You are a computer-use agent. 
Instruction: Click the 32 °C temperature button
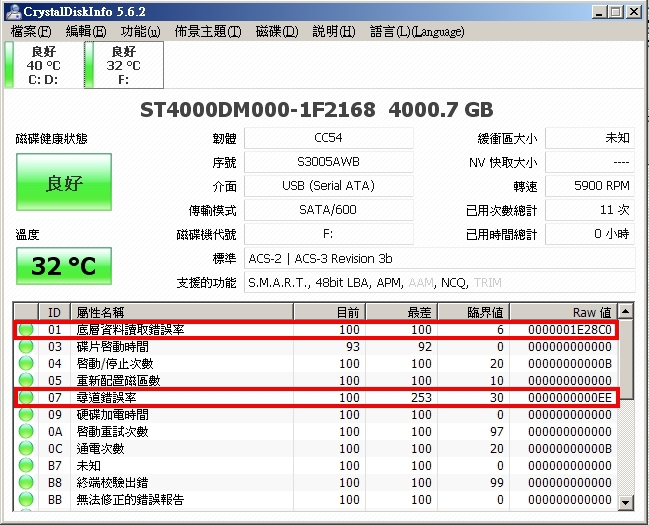coord(64,266)
